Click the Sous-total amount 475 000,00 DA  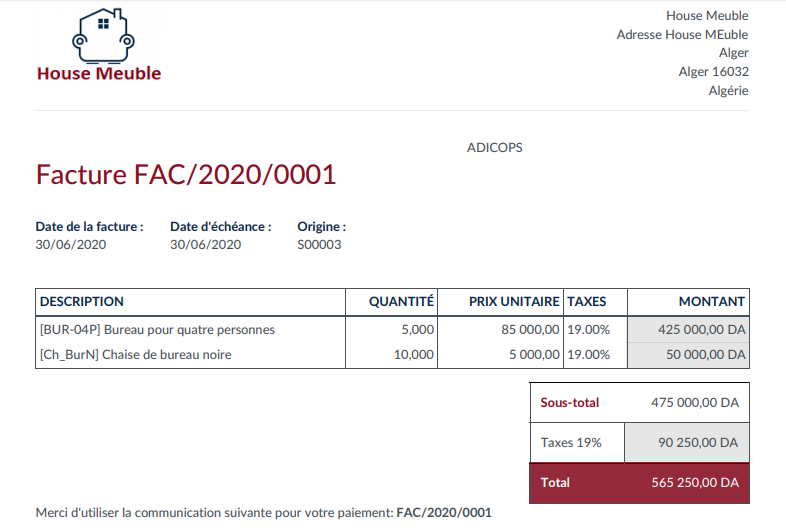(694, 403)
